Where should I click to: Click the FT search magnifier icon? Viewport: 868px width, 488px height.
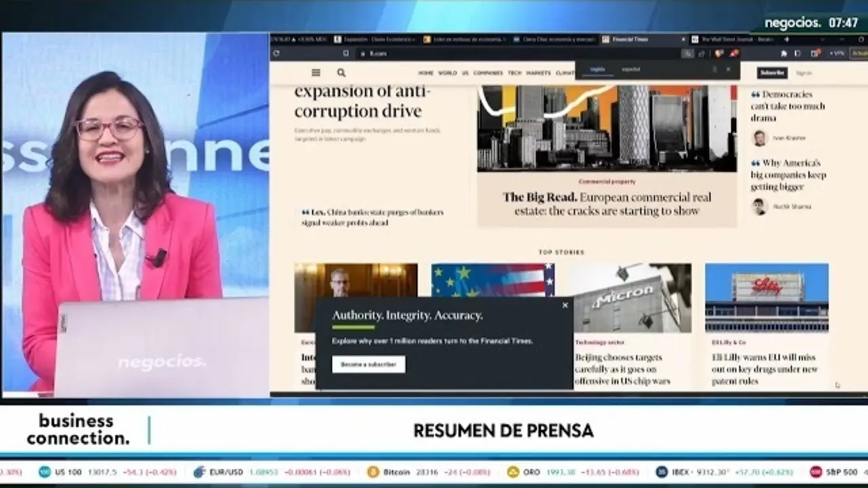(x=341, y=73)
